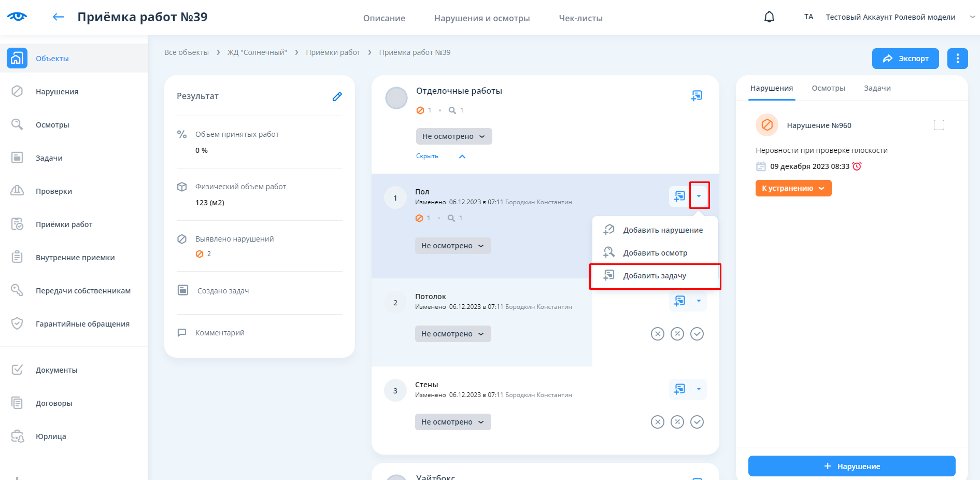Reject Стены item with the cross icon

point(657,422)
